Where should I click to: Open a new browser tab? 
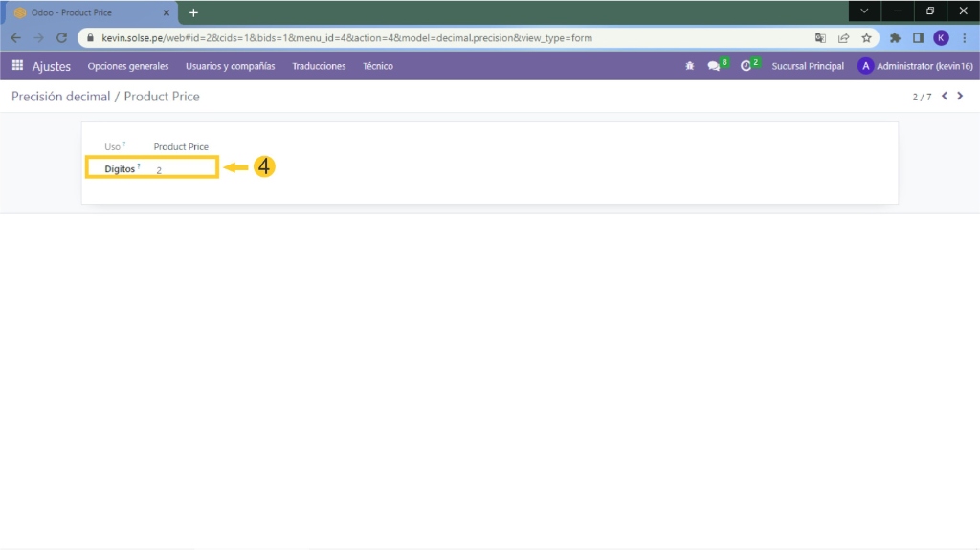pyautogui.click(x=193, y=12)
